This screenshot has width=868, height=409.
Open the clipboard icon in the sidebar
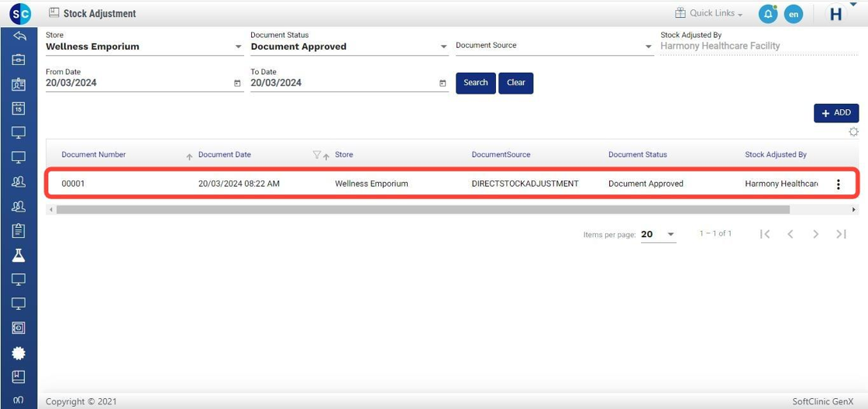coord(19,230)
